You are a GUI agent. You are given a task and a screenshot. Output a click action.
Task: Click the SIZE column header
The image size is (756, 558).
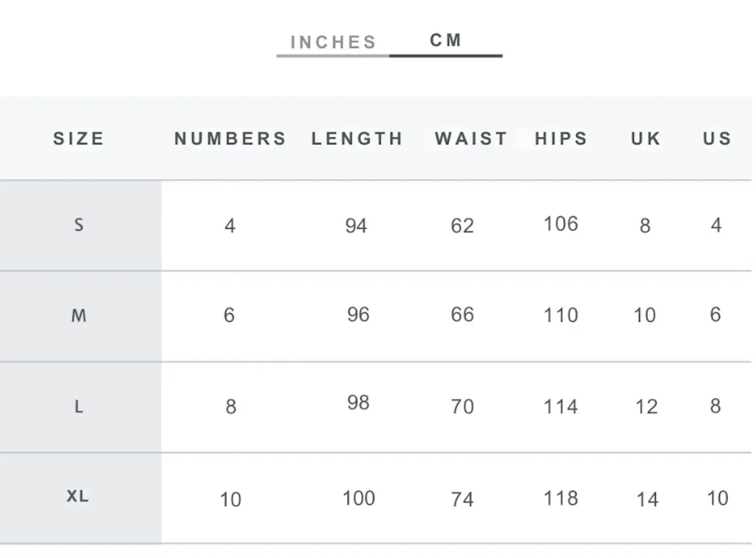(x=79, y=139)
